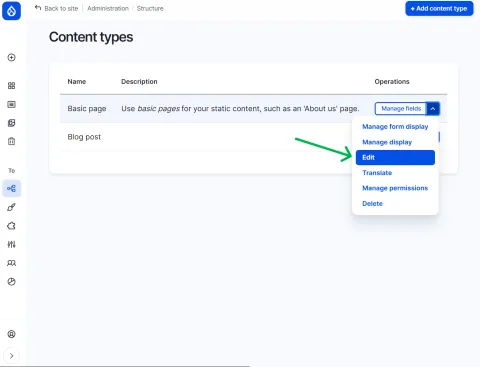Click the Basic page row name
Image resolution: width=480 pixels, height=367 pixels.
point(87,109)
